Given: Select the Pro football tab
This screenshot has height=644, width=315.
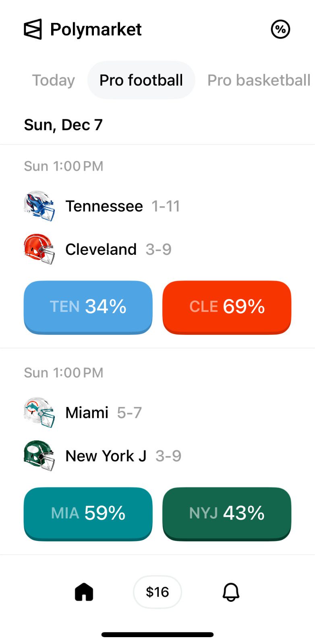Looking at the screenshot, I should 141,80.
